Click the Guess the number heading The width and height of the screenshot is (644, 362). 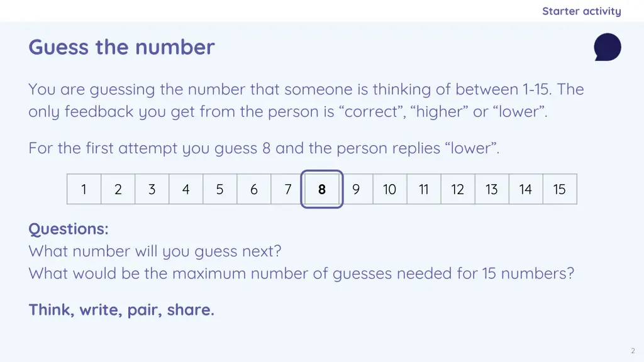121,47
